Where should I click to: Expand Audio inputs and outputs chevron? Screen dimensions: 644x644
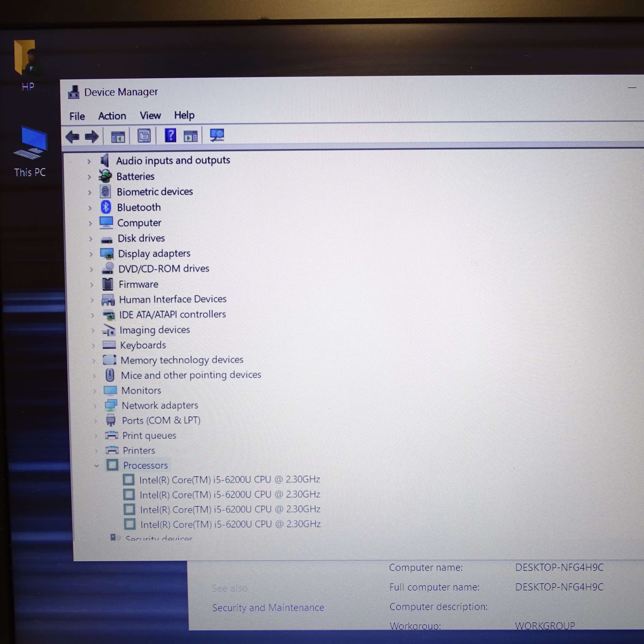pyautogui.click(x=89, y=162)
